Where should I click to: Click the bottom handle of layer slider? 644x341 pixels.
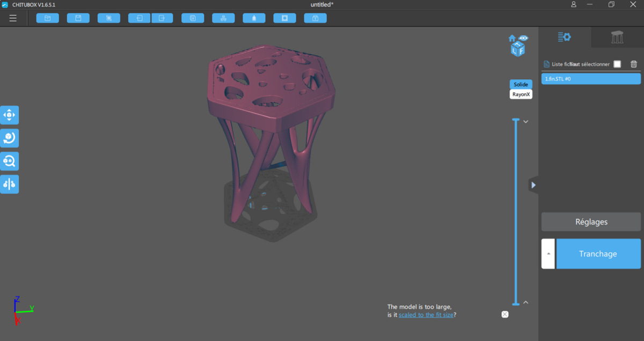[516, 304]
